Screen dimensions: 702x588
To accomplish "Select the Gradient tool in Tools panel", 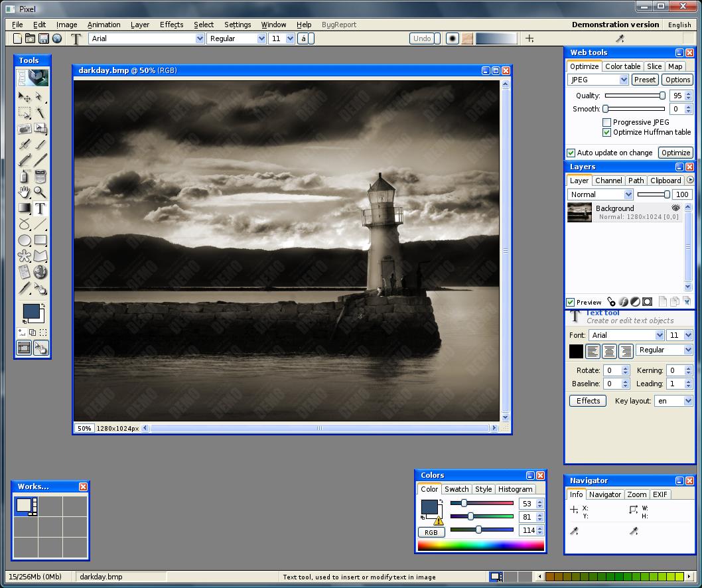I will [25, 208].
